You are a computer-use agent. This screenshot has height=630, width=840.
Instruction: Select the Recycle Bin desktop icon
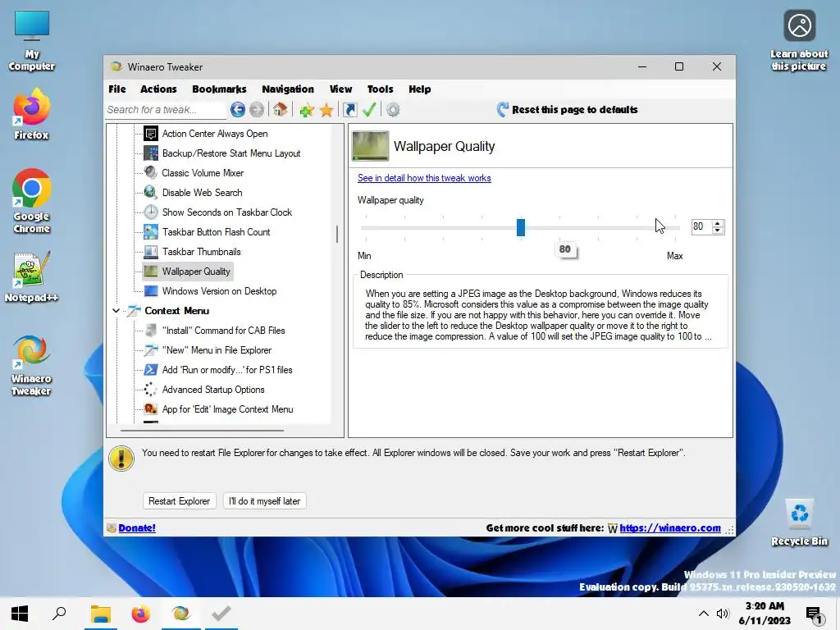[x=799, y=523]
